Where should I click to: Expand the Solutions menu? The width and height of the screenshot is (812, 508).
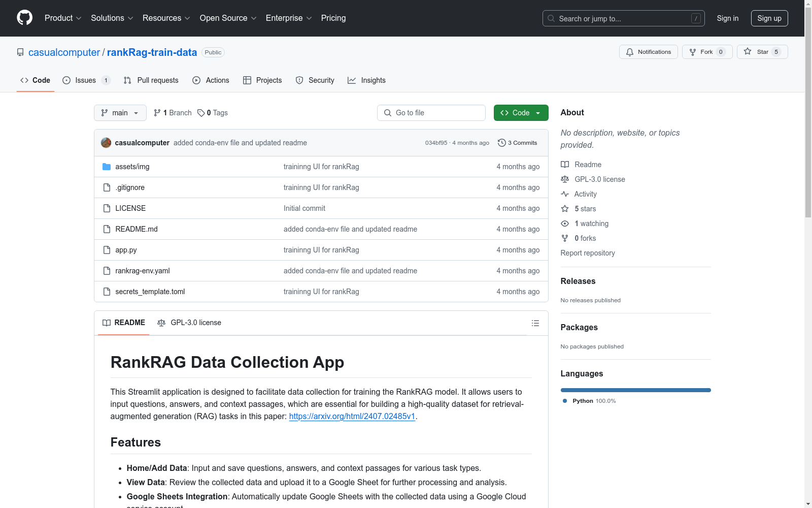pos(112,18)
